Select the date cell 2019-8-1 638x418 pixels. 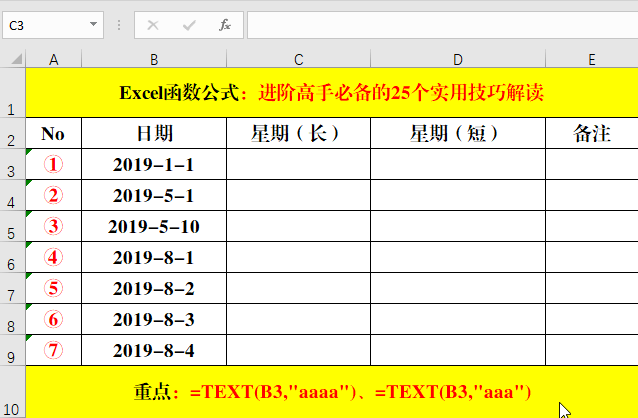[x=154, y=257]
